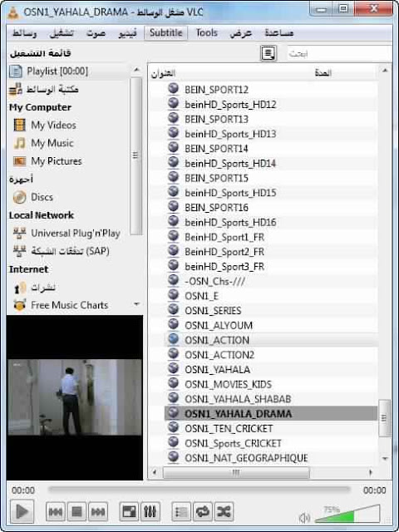Image resolution: width=399 pixels, height=532 pixels.
Task: Open the Tools menu
Action: point(207,33)
